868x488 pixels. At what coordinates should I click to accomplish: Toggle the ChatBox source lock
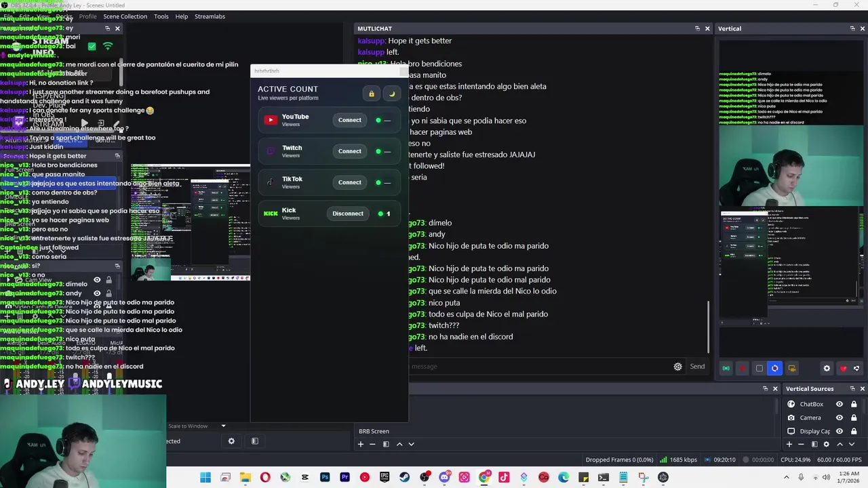854,404
